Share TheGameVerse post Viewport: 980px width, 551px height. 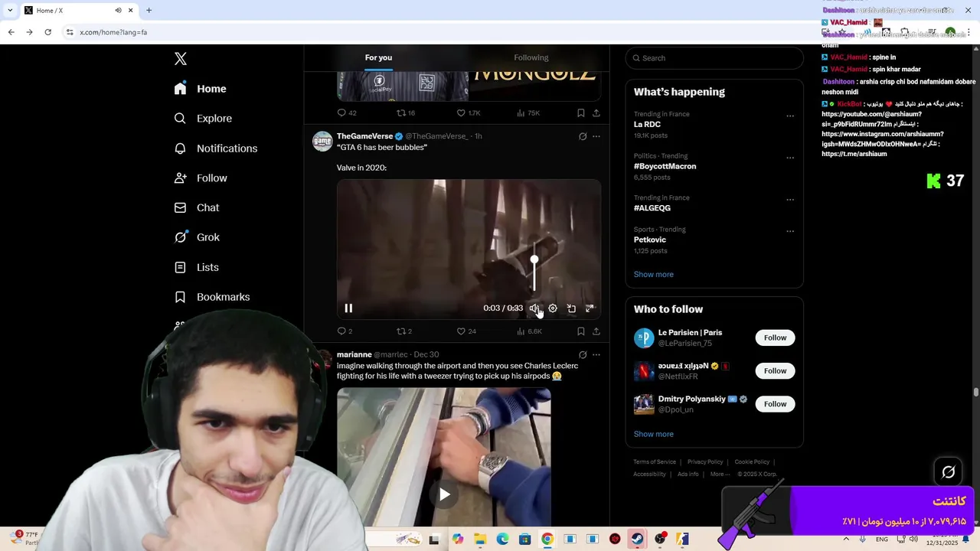tap(596, 331)
